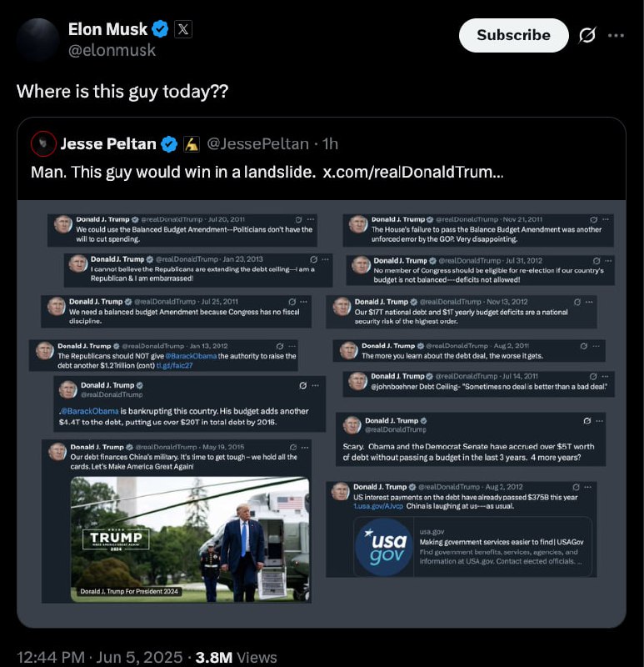Open the tl.gd/faic27 link

click(174, 365)
